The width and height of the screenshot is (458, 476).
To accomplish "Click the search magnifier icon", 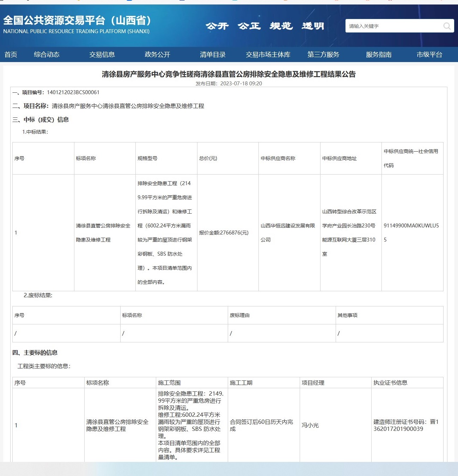I will (x=447, y=26).
